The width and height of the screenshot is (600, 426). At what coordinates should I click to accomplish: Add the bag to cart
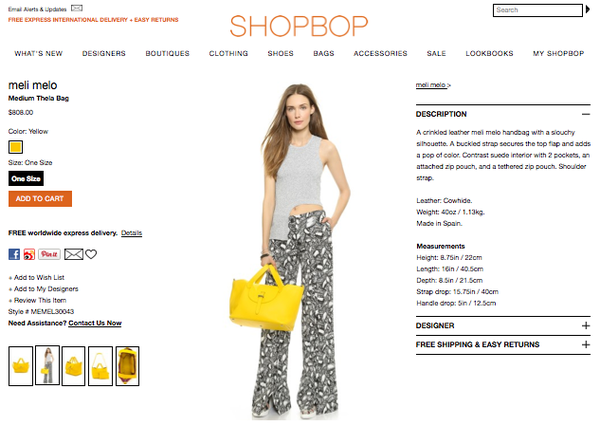(40, 199)
